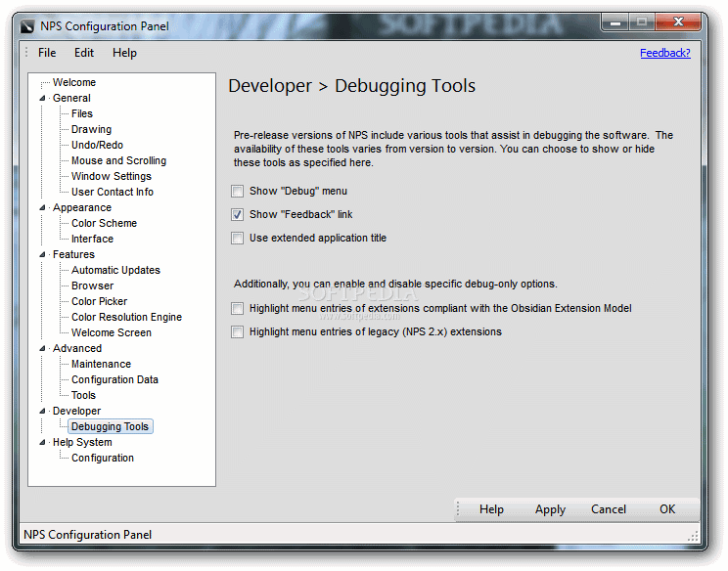Image resolution: width=728 pixels, height=571 pixels.
Task: Open Browser settings
Action: (x=92, y=286)
